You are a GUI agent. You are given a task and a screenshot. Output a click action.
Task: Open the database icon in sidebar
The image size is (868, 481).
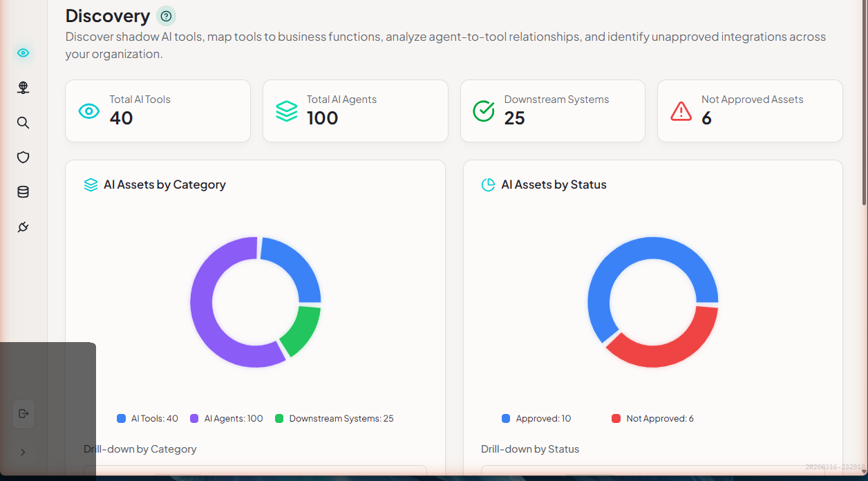click(x=23, y=192)
